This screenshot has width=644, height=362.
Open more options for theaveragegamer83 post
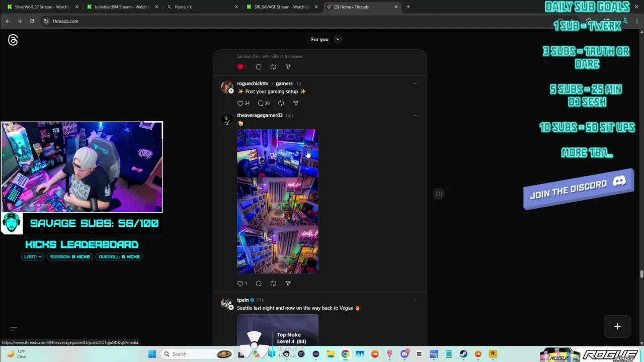pos(415,115)
